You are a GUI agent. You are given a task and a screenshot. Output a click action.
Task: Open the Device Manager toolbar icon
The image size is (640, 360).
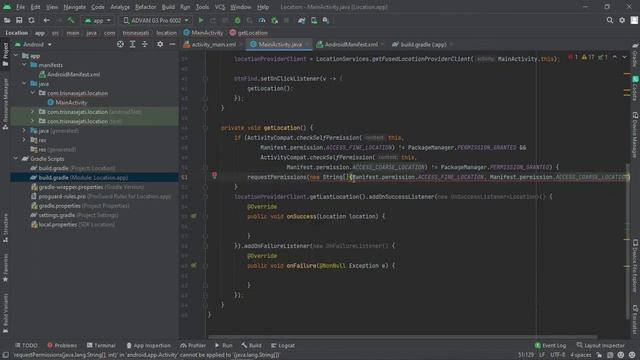click(313, 20)
